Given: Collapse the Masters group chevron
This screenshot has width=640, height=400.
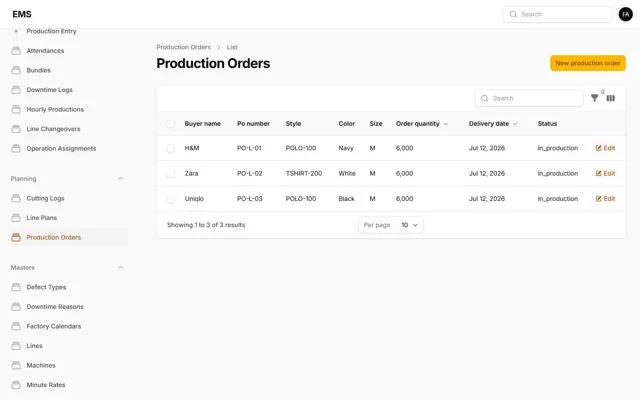Looking at the screenshot, I should coord(120,268).
